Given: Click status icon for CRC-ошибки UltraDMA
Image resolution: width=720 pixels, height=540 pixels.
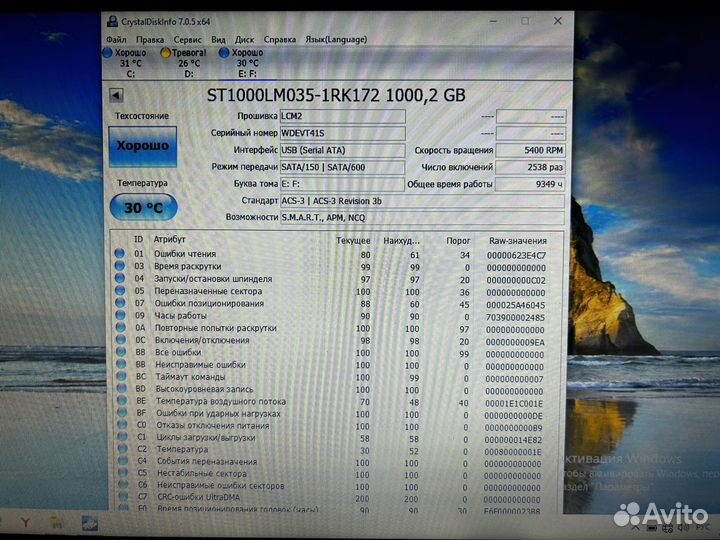Looking at the screenshot, I should point(124,496).
